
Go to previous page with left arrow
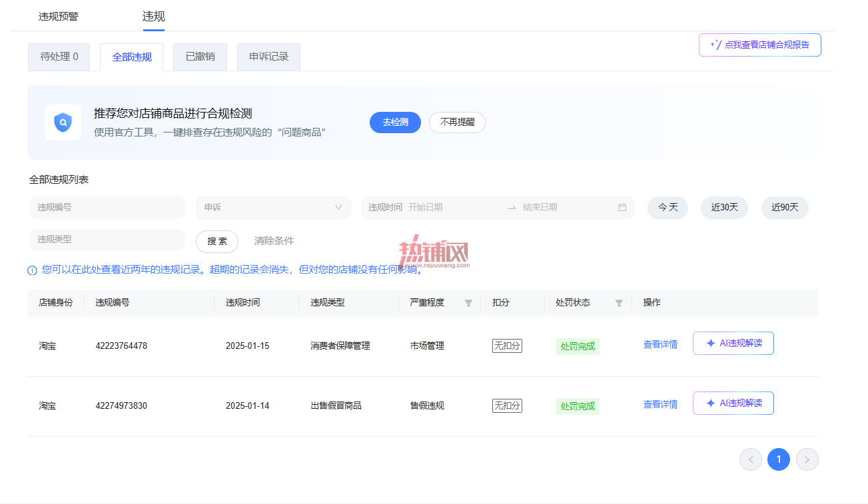click(x=751, y=459)
